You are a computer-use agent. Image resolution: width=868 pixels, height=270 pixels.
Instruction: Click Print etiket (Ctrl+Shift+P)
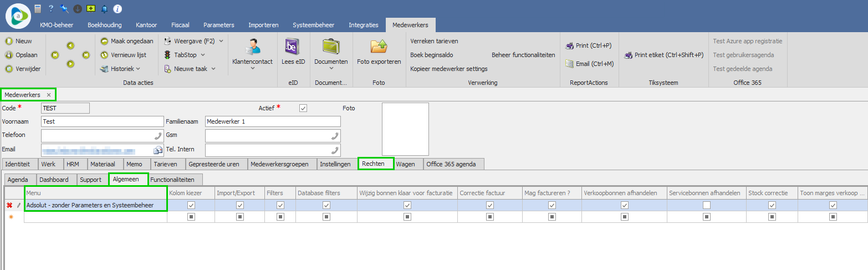(664, 55)
